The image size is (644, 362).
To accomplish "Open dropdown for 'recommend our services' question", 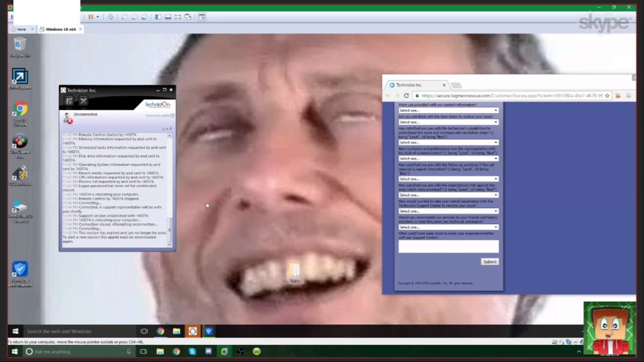I will [x=448, y=227].
